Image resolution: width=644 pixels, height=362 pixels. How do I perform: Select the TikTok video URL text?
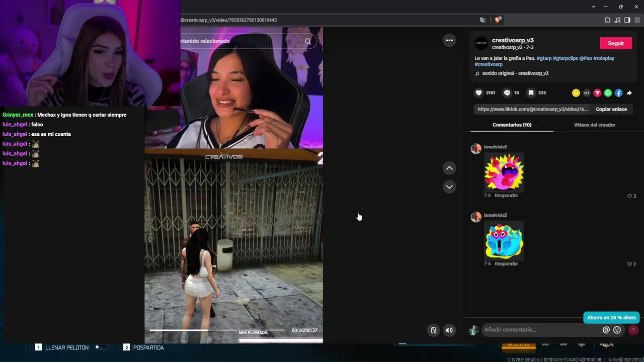pyautogui.click(x=532, y=109)
